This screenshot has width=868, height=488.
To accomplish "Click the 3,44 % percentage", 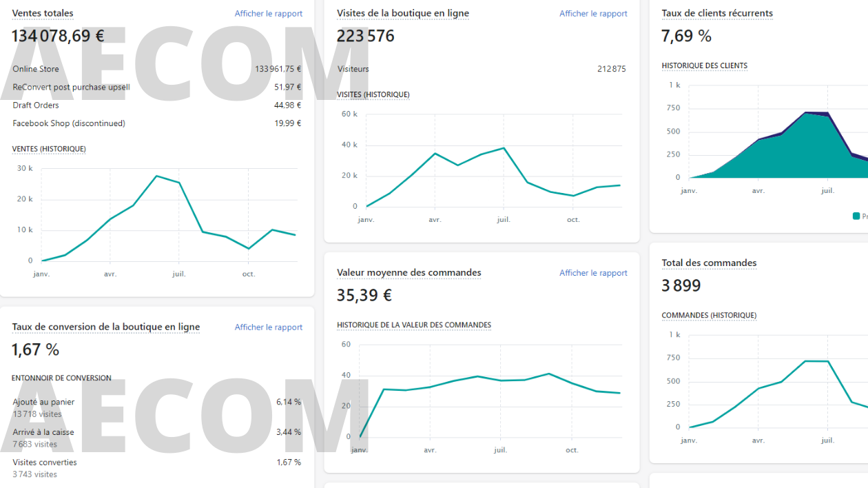I will 289,432.
